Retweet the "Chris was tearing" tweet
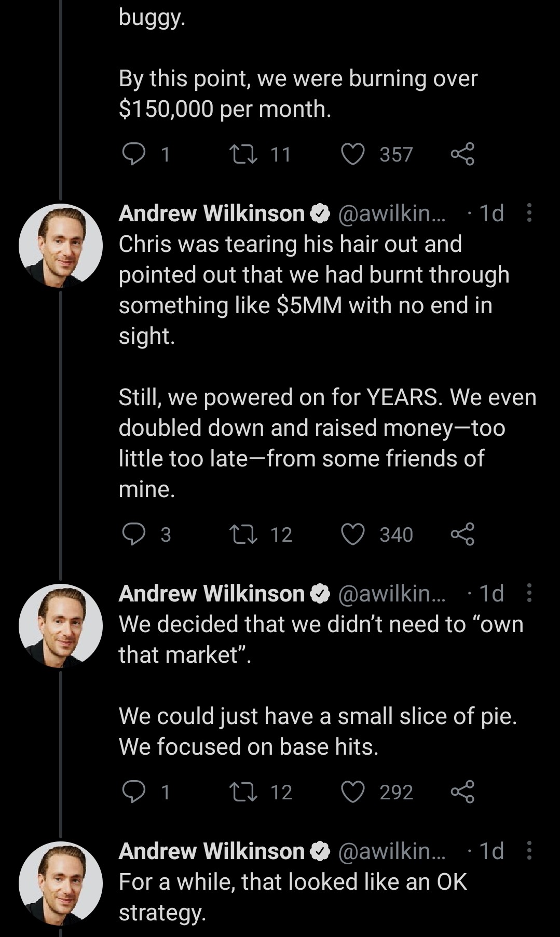 [x=243, y=534]
